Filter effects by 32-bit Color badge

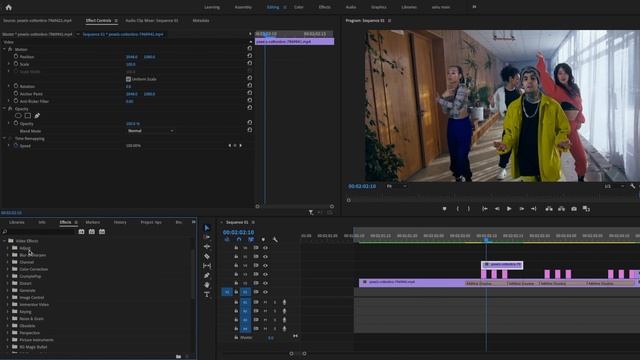tap(91, 231)
